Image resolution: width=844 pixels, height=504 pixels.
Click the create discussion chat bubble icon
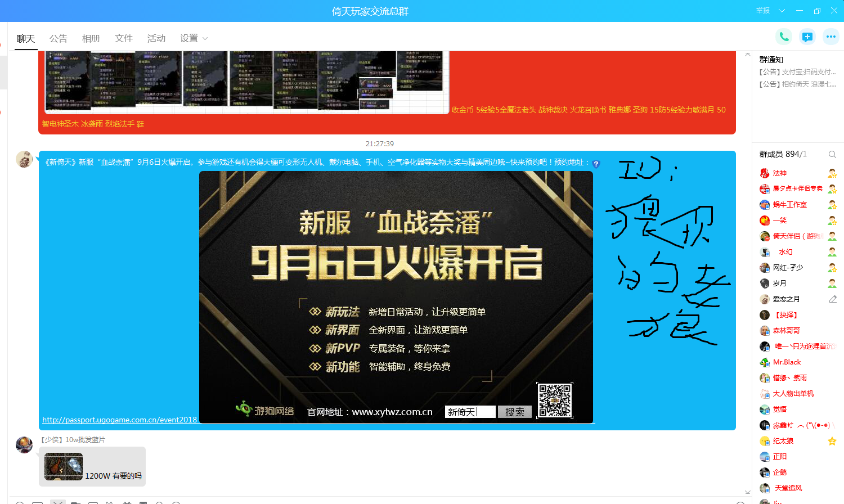coord(807,37)
